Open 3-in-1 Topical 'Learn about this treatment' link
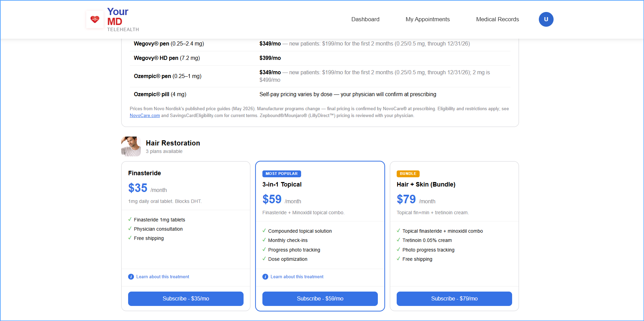 (x=297, y=277)
